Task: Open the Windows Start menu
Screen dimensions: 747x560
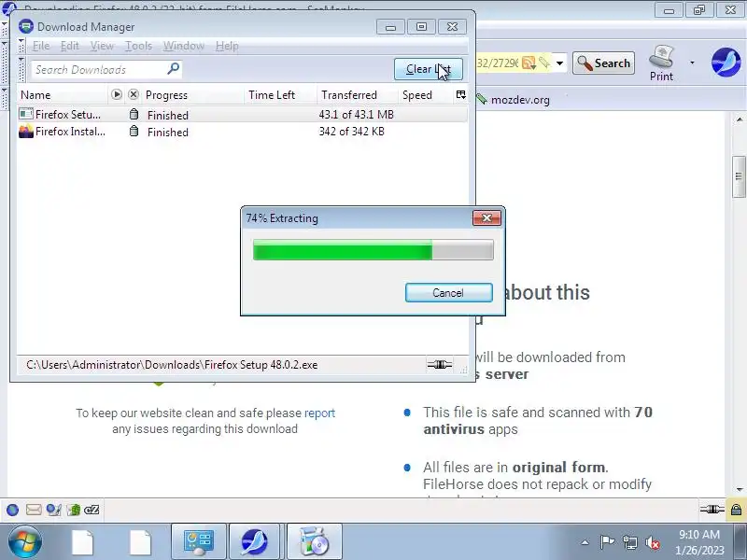Action: click(x=25, y=541)
